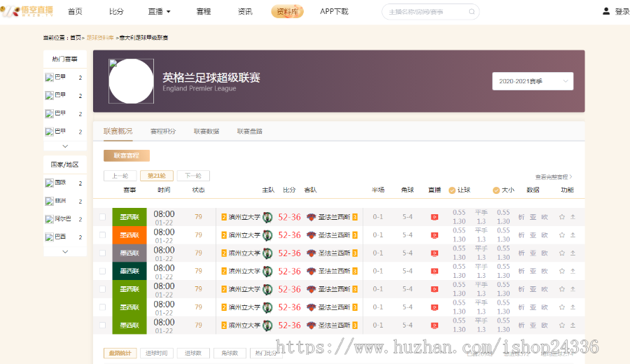Select 非洲 in the 国家/地区 list
The image size is (630, 364).
(x=61, y=200)
